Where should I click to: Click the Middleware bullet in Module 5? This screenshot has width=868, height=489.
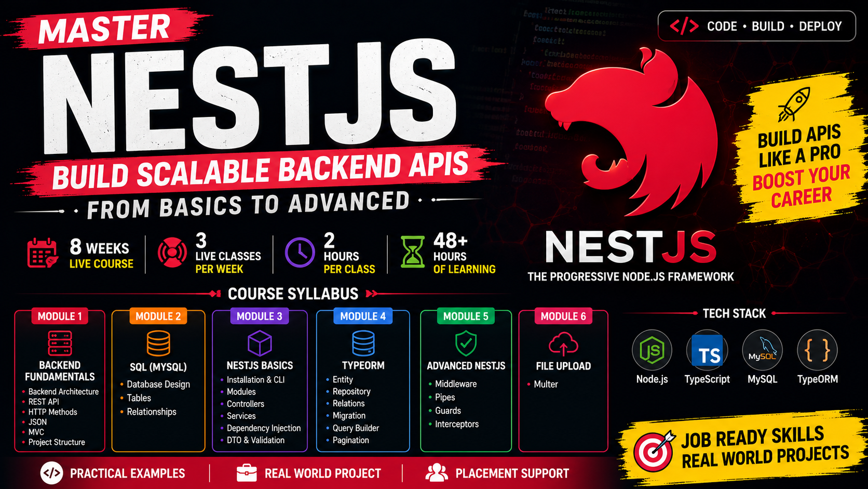[456, 384]
